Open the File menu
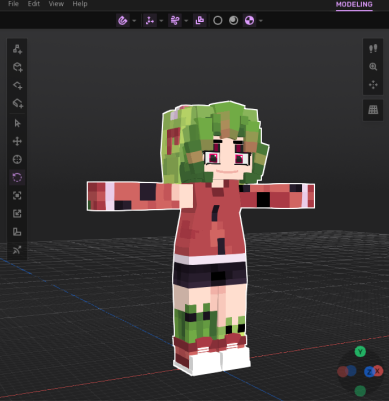 pyautogui.click(x=13, y=4)
